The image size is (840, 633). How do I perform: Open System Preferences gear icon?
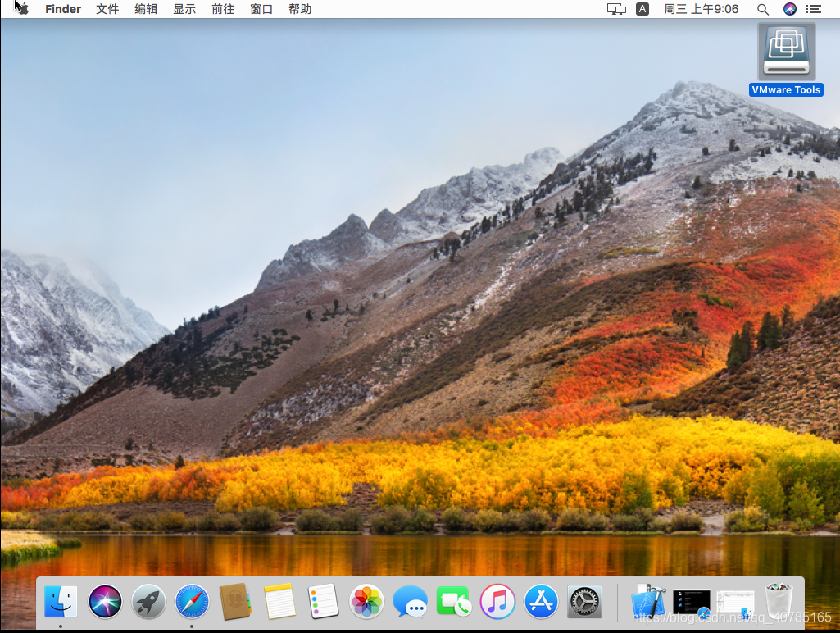[584, 601]
